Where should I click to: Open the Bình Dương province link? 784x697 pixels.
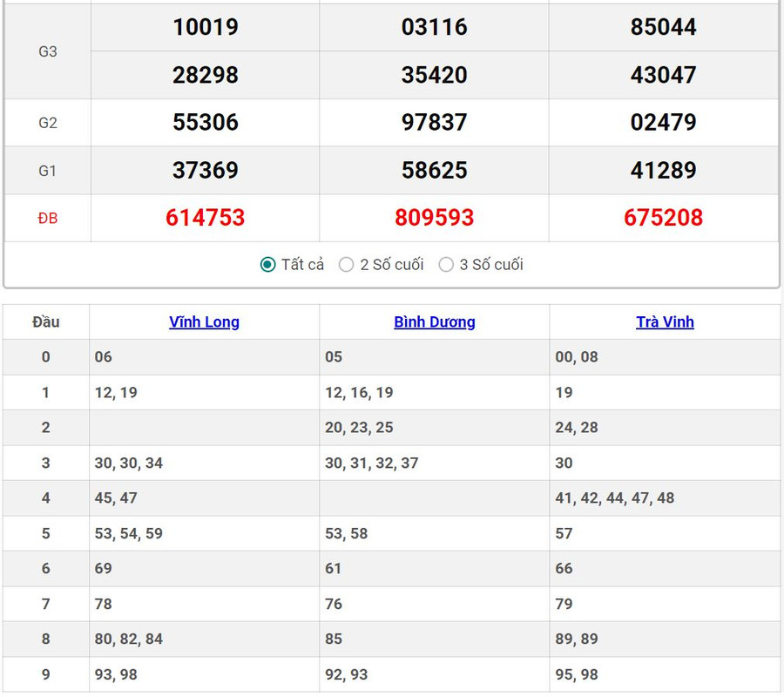tap(435, 322)
